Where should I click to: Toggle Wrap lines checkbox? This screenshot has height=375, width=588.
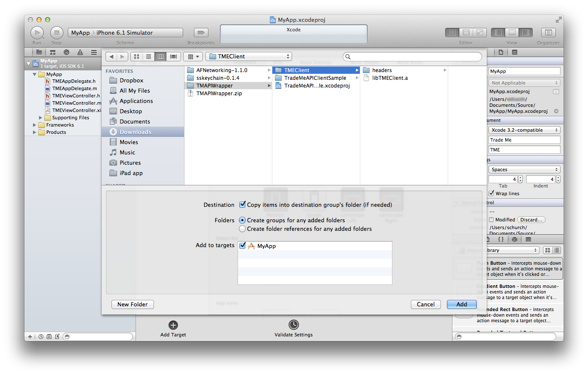pos(492,194)
